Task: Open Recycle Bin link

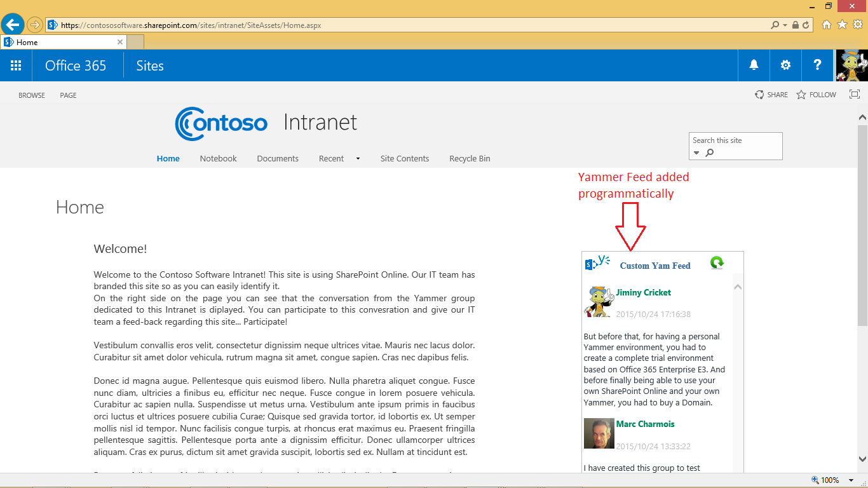Action: click(470, 158)
